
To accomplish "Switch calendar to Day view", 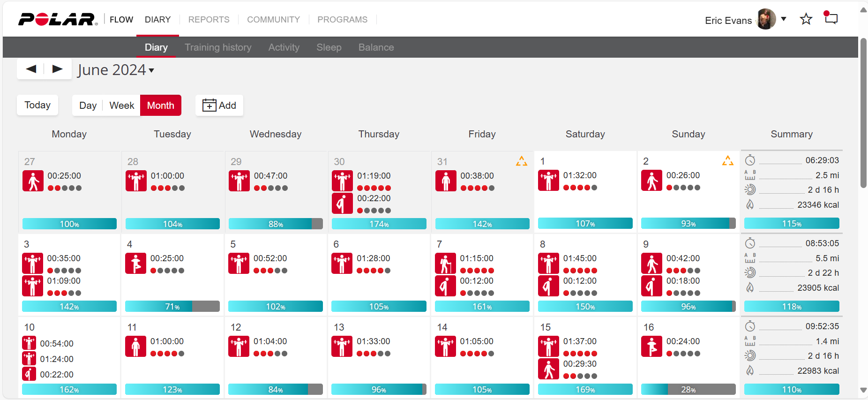I will [88, 106].
